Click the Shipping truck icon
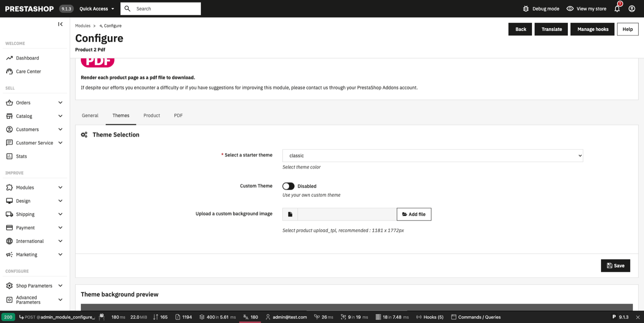 click(9, 214)
